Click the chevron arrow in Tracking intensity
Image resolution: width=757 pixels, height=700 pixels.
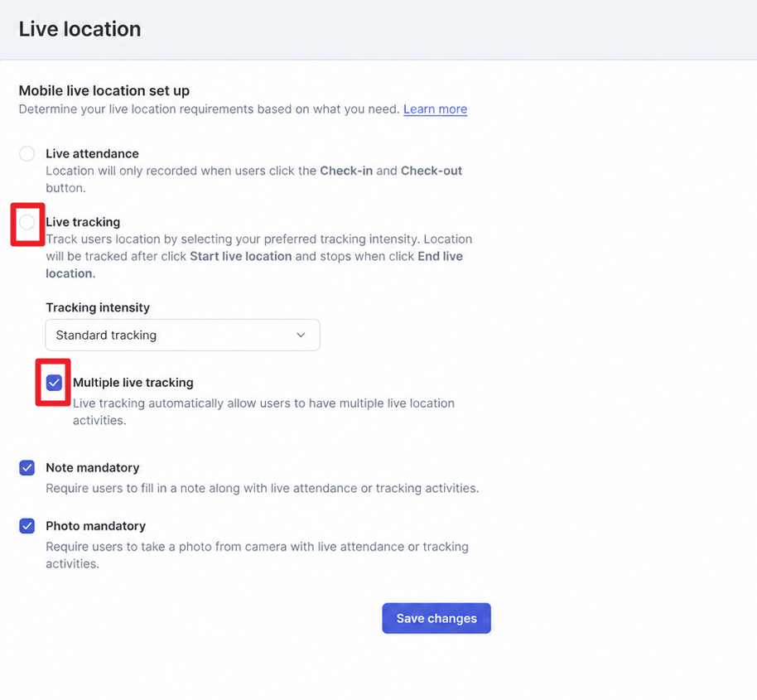point(301,335)
